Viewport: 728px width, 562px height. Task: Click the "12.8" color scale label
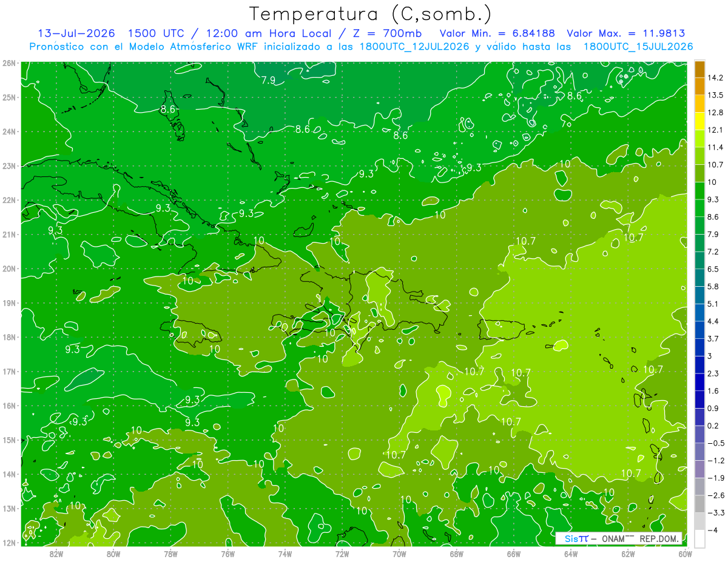pos(715,112)
